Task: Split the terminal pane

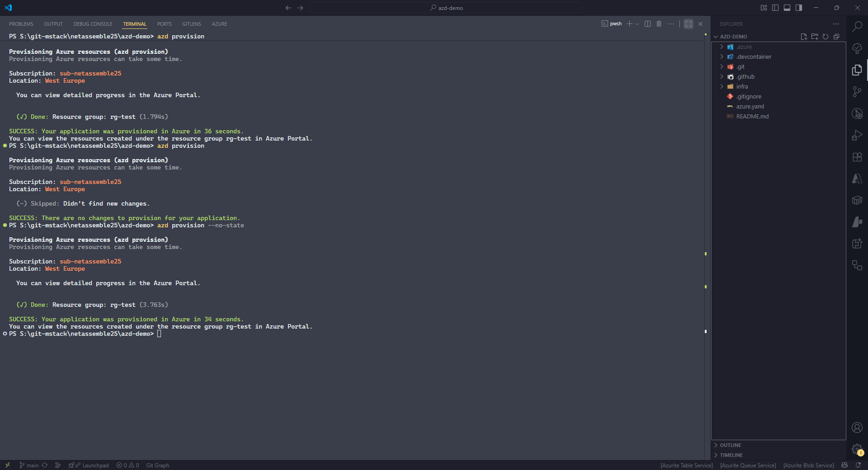Action: [647, 24]
